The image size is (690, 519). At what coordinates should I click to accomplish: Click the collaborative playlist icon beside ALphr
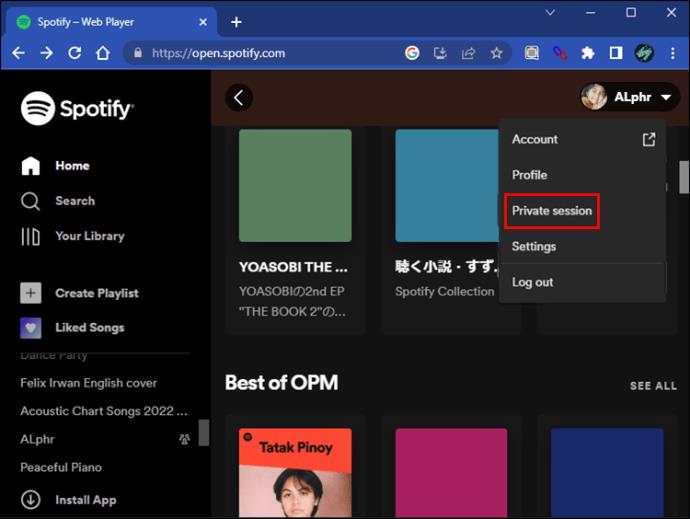(184, 439)
